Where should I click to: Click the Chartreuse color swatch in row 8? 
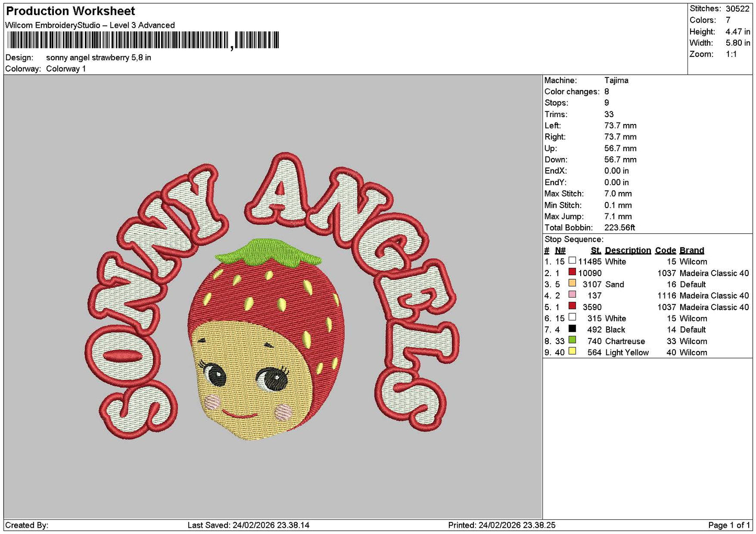pyautogui.click(x=572, y=340)
